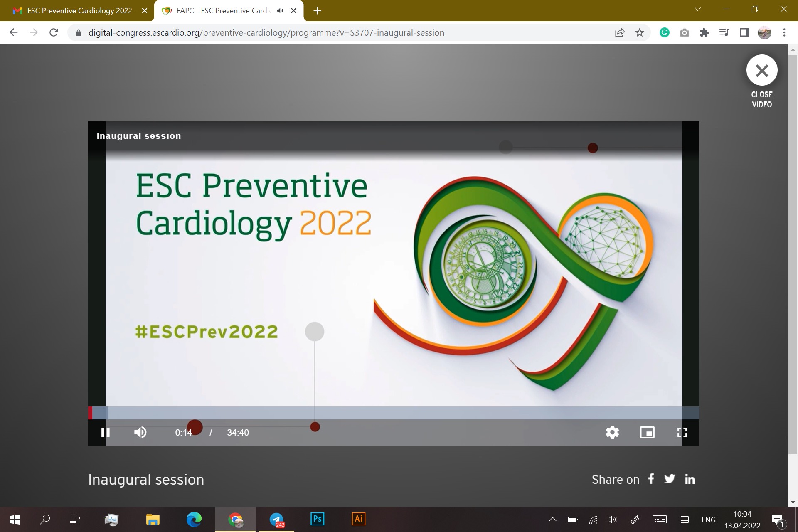This screenshot has height=532, width=798.
Task: Open Chrome three-dot menu
Action: point(784,32)
